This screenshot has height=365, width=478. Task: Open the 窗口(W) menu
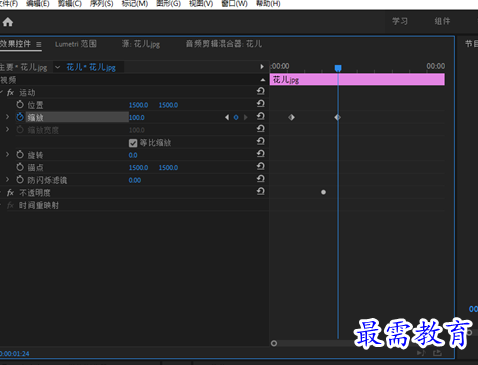tap(235, 4)
